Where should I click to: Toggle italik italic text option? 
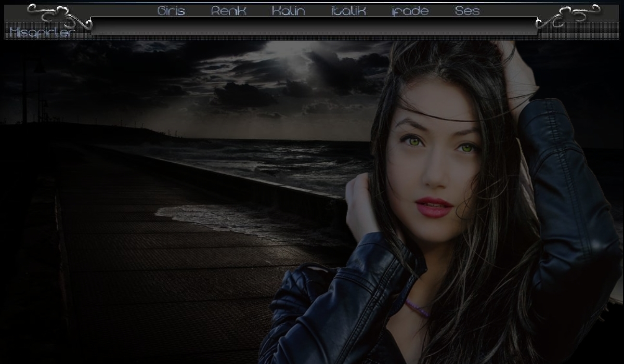(348, 11)
